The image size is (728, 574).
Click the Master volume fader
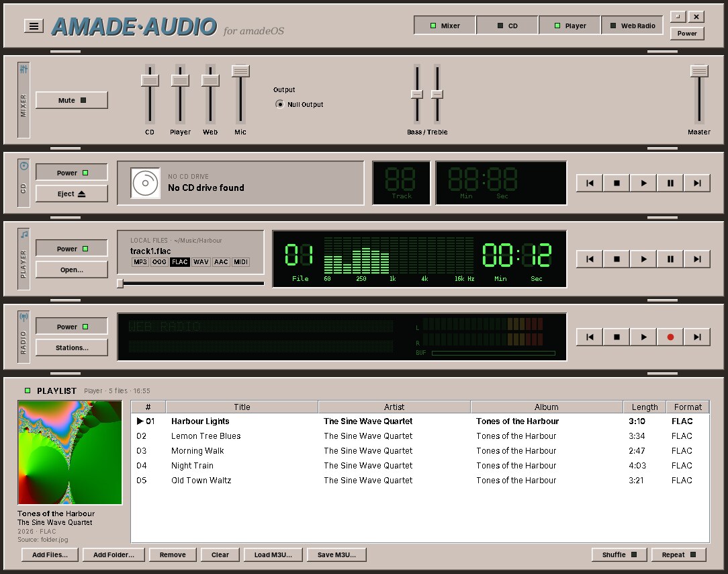click(x=699, y=71)
